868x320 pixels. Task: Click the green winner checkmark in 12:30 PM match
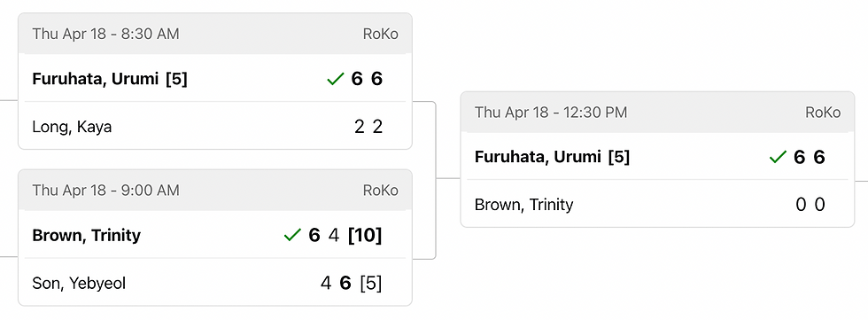click(x=778, y=157)
